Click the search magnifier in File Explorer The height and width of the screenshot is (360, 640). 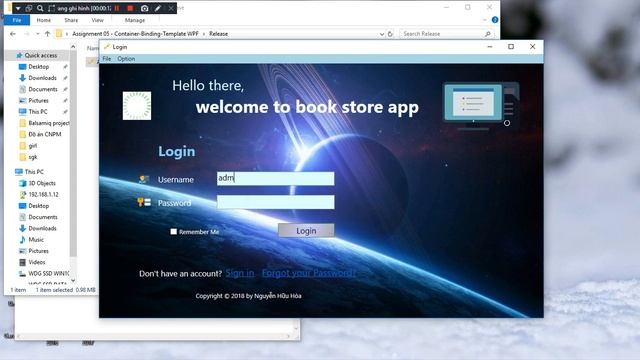pos(488,34)
